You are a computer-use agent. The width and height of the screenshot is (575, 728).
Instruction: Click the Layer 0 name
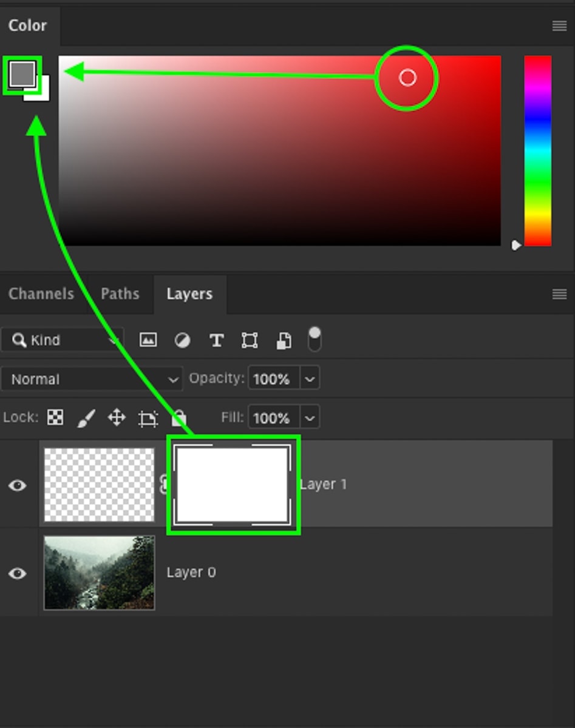click(x=191, y=573)
